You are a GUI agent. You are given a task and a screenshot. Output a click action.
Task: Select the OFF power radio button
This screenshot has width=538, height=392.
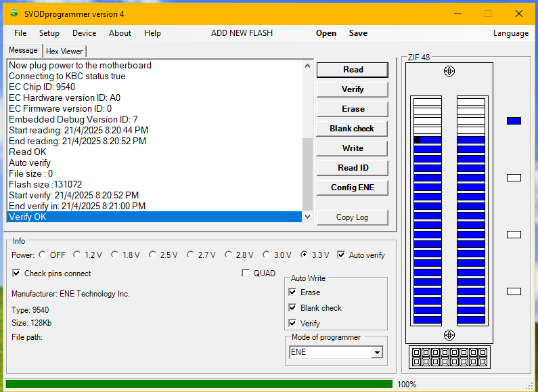[43, 255]
